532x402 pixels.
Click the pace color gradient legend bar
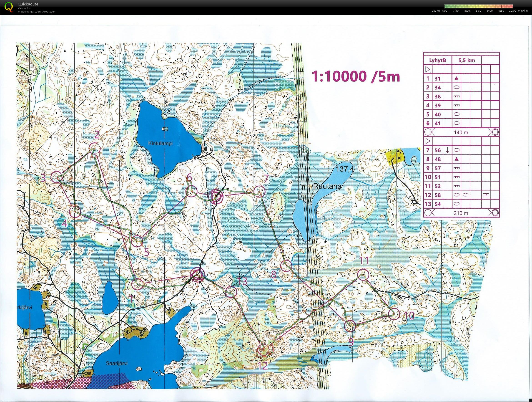(479, 7)
